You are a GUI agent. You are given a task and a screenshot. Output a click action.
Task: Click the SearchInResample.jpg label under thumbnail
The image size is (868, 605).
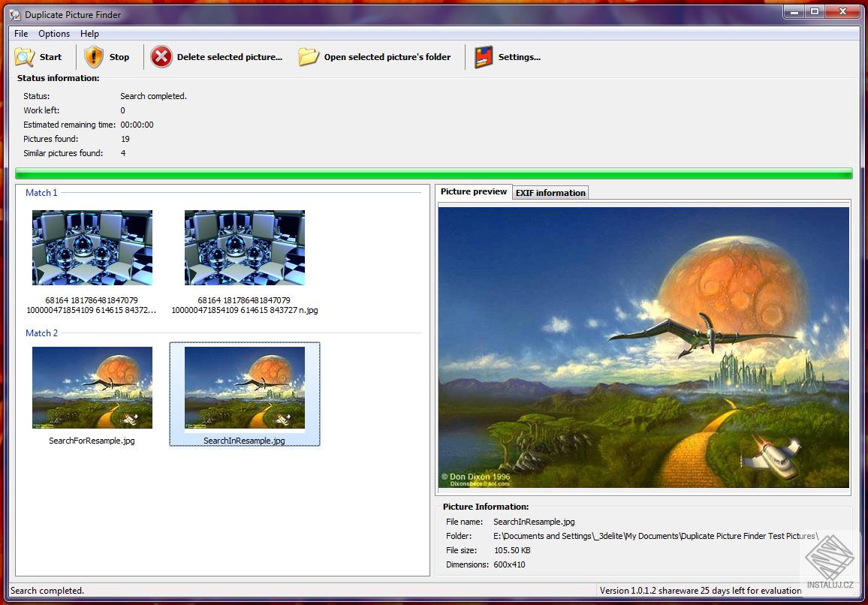(x=244, y=441)
